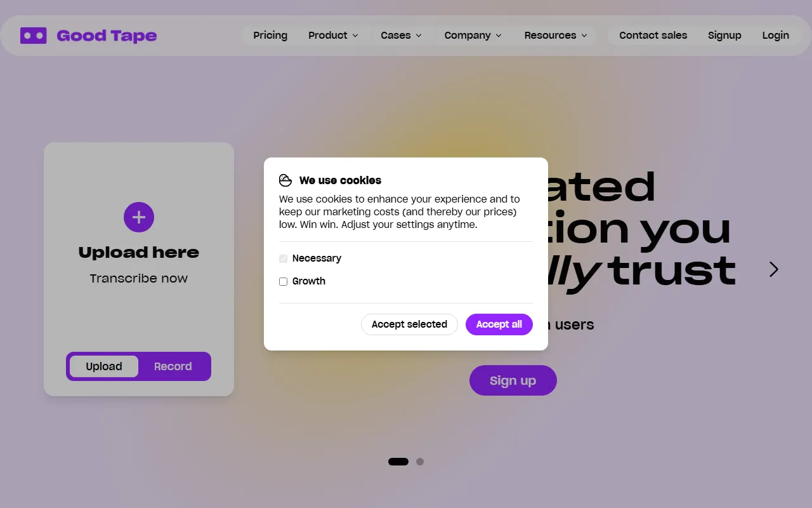Click the Necessary cookies checkbox
This screenshot has width=812, height=508.
(x=284, y=258)
